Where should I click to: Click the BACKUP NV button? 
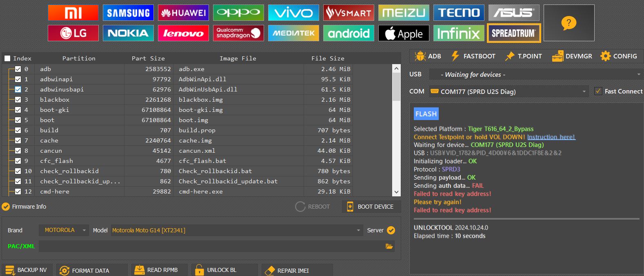click(x=27, y=270)
